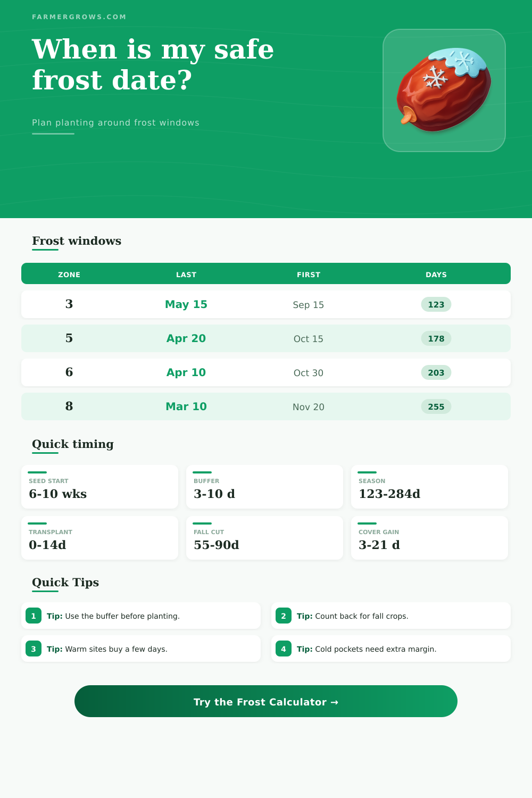Click the number 2 tip badge
The image size is (532, 798).
tap(284, 616)
